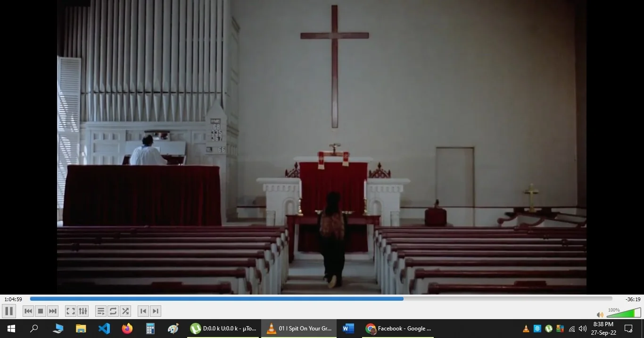Go to next chapter button
Screen dimensions: 644x338
pos(156,311)
